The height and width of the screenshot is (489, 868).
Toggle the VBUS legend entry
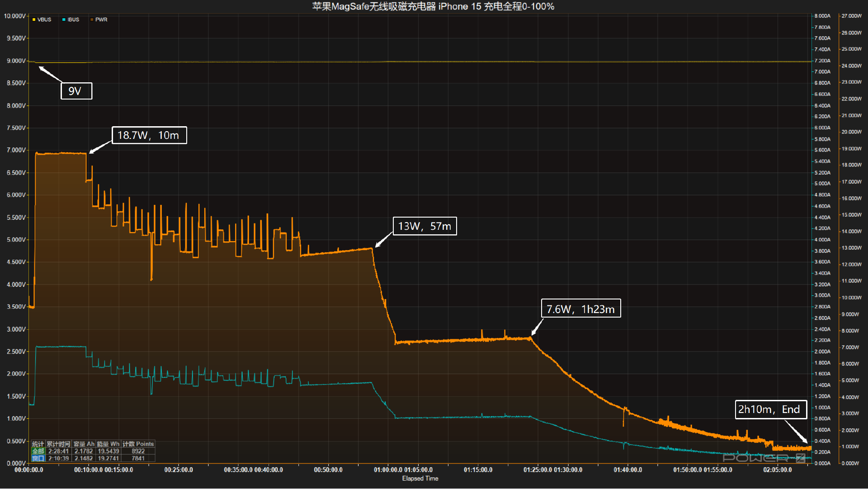[44, 19]
